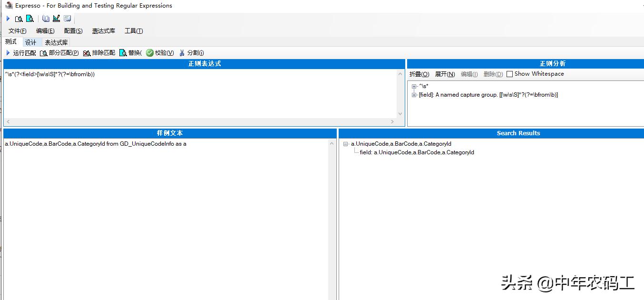Click the notepad icon on the top toolbar
This screenshot has height=300, width=644.
[x=67, y=18]
